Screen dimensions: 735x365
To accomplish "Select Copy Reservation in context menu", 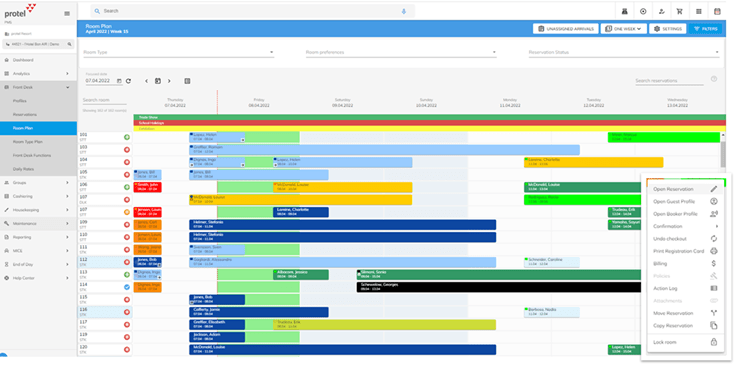I will tap(685, 326).
